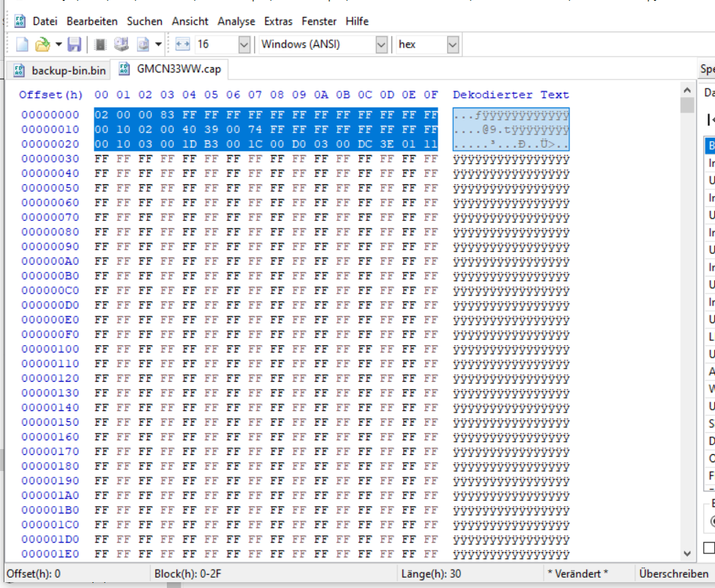
Task: Open the bytes per row dropdown showing 16
Action: pos(244,45)
